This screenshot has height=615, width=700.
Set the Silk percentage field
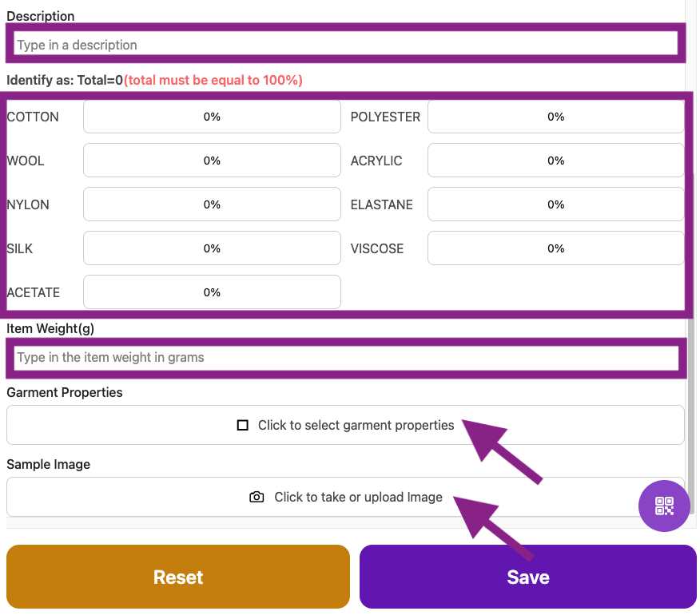coord(212,248)
